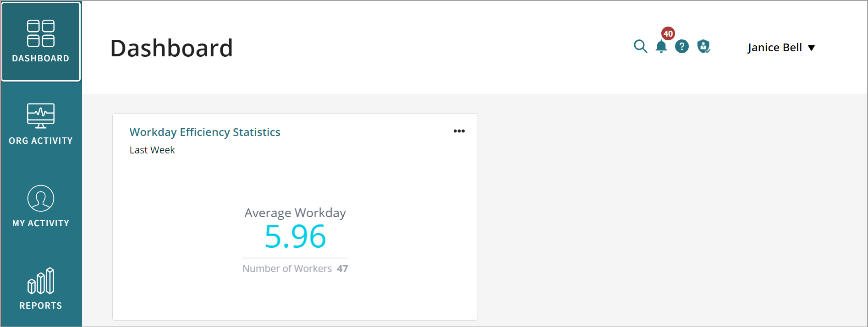Click the 40 notifications count badge

coord(668,33)
